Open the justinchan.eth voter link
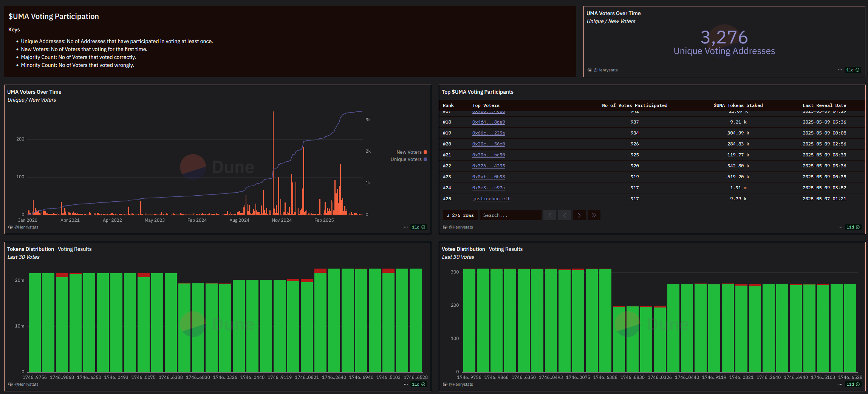 491,199
